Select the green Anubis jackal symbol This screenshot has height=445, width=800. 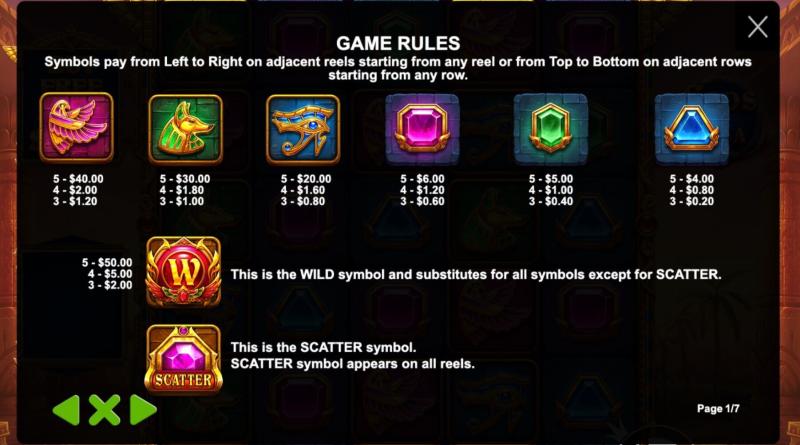tap(186, 129)
